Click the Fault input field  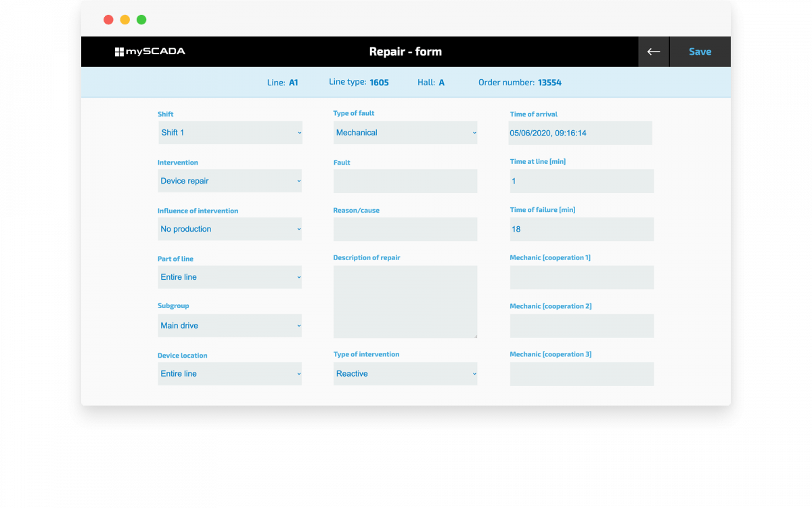[x=405, y=182]
